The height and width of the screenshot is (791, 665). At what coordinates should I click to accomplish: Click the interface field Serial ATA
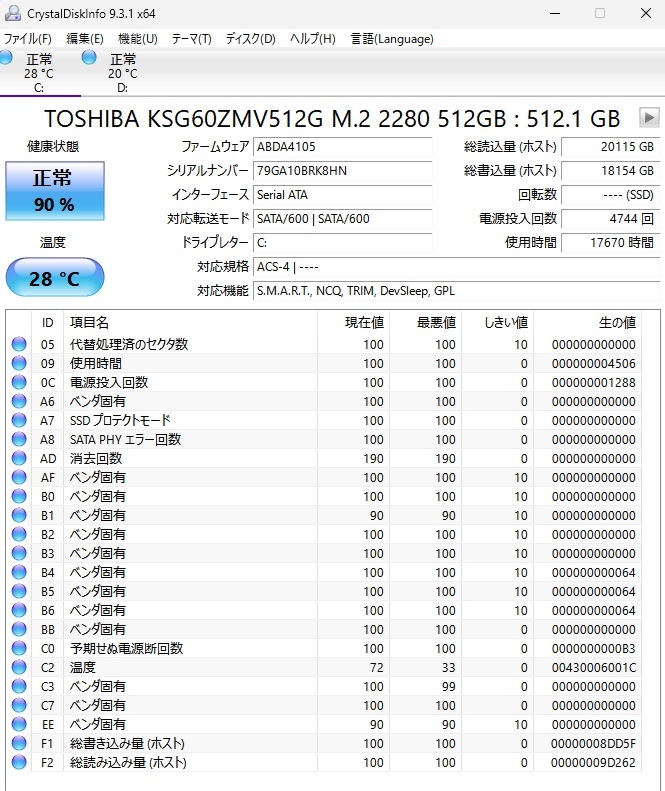click(343, 195)
